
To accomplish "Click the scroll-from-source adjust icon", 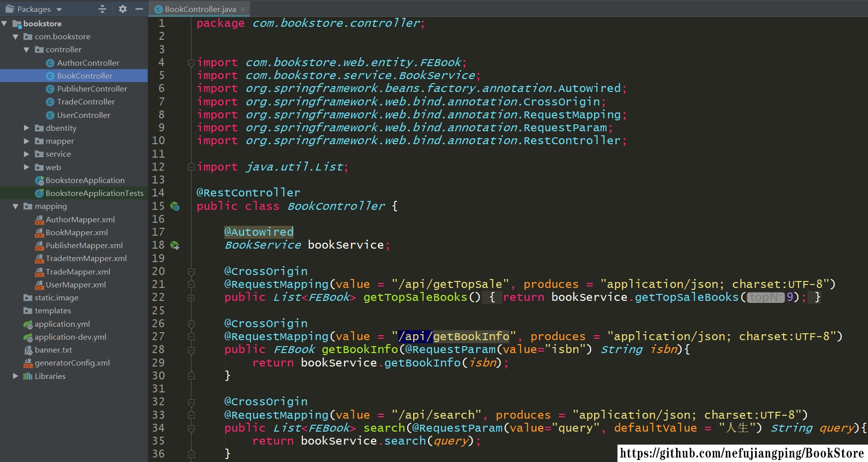I will tap(102, 9).
